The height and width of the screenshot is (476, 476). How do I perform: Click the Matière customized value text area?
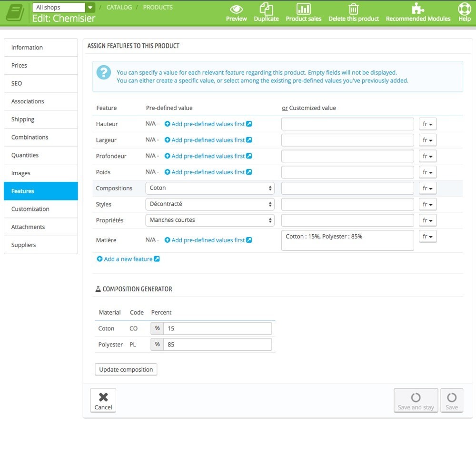[347, 240]
